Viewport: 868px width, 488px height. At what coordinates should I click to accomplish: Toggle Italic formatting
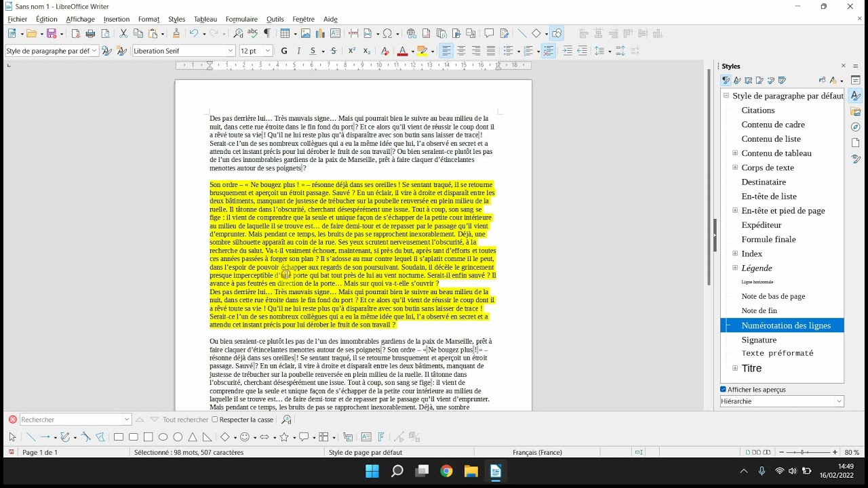[298, 51]
